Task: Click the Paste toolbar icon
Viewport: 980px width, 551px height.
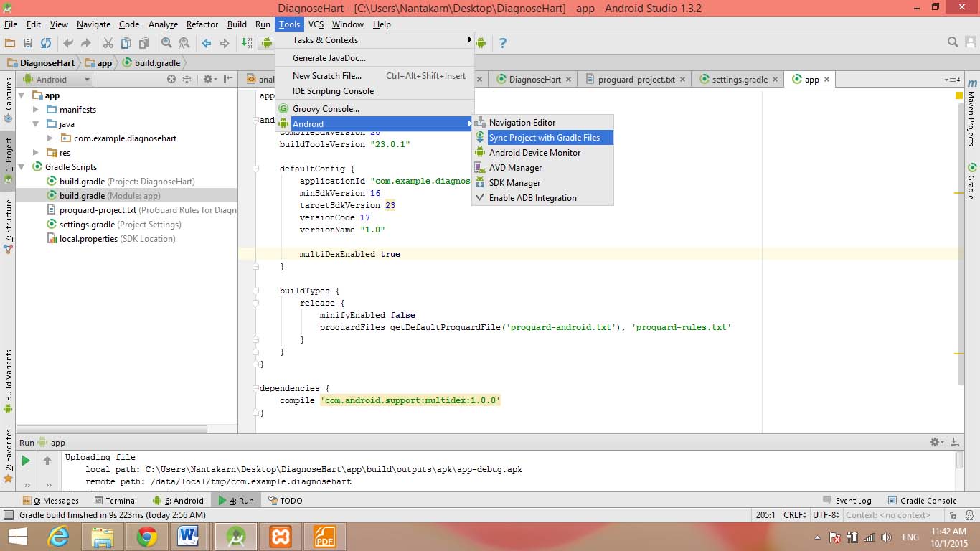Action: point(144,43)
